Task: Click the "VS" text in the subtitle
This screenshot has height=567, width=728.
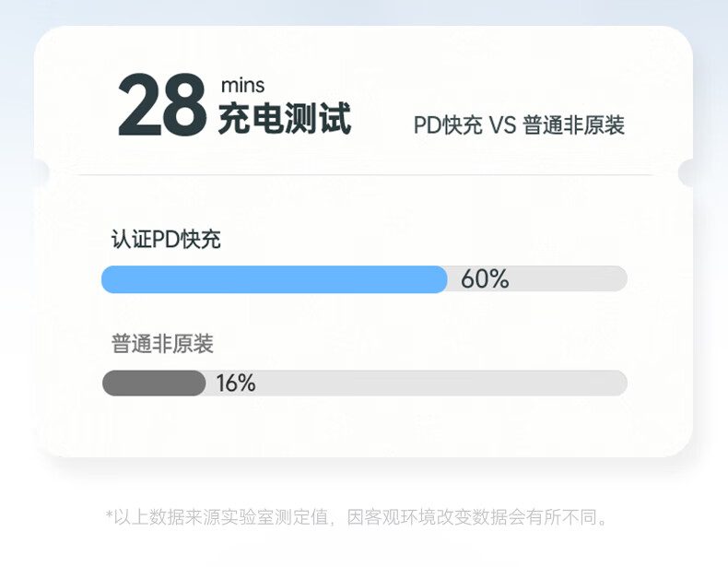Action: 502,126
